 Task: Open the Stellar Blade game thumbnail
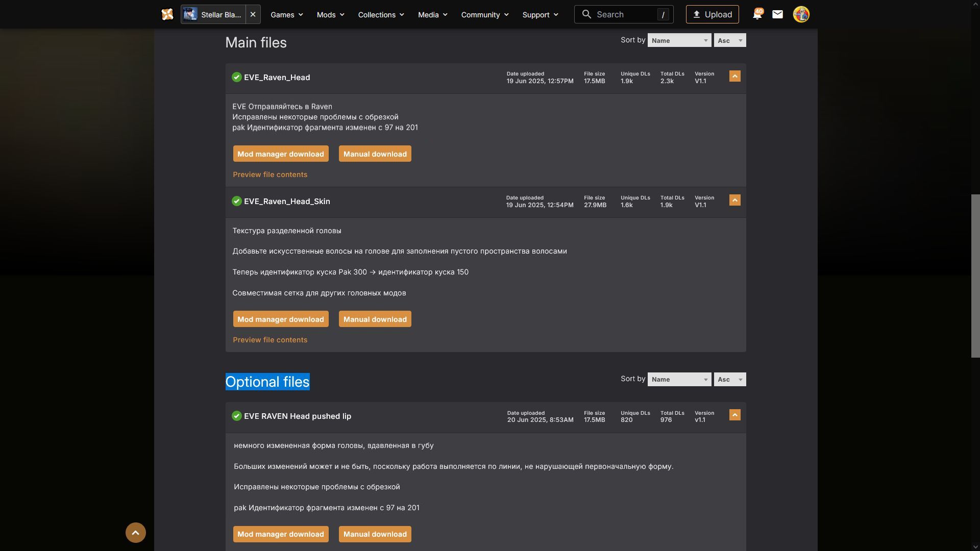coord(190,14)
